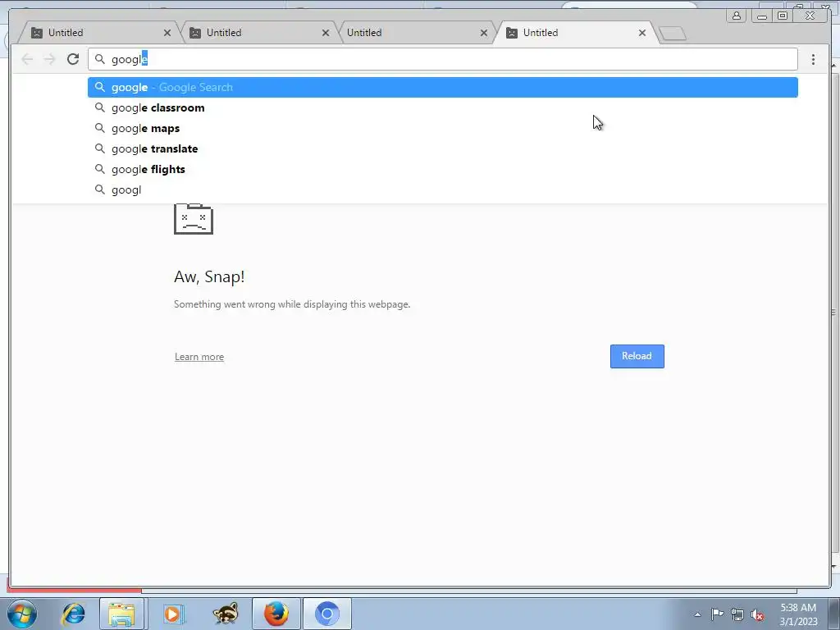The image size is (840, 630).
Task: Open the muted volume tray icon
Action: point(757,614)
